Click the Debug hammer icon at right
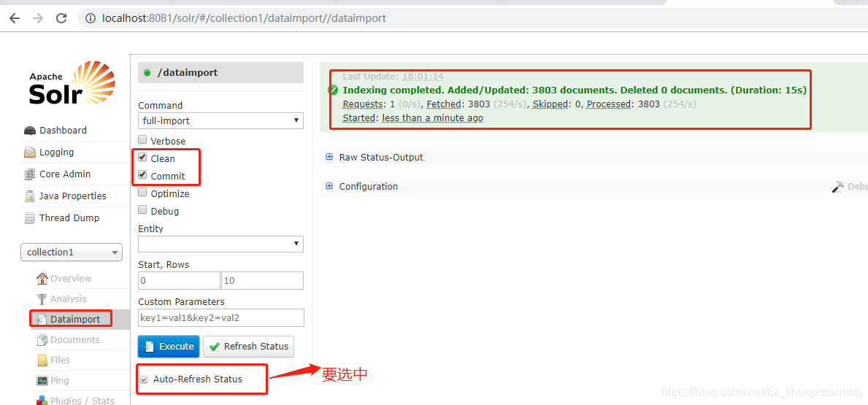 [x=837, y=187]
